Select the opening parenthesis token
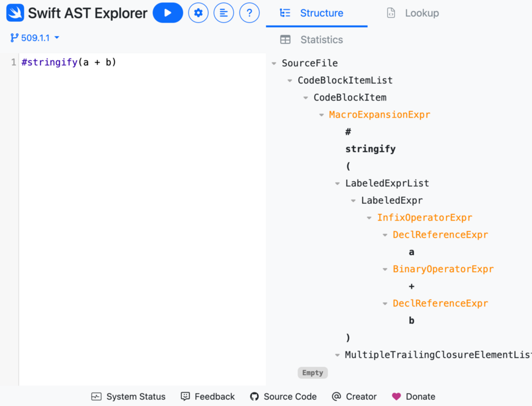Screen dimensions: 532x406 (348, 166)
